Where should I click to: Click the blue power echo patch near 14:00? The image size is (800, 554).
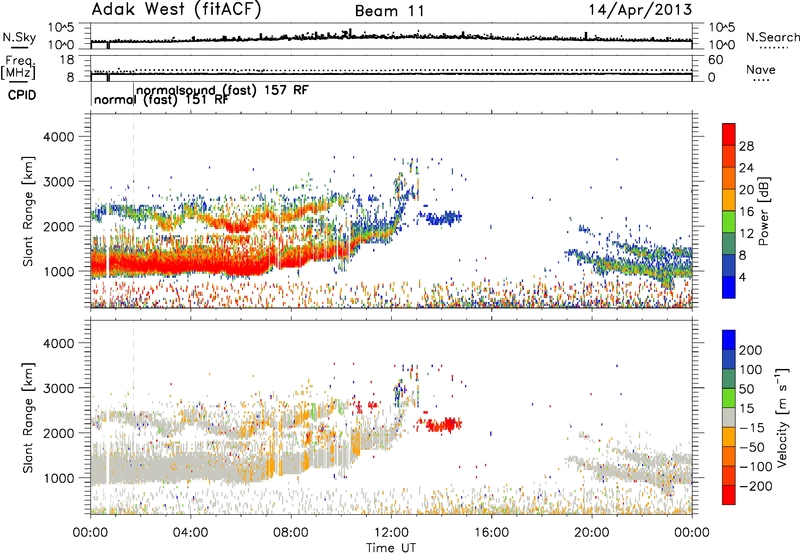coord(442,218)
